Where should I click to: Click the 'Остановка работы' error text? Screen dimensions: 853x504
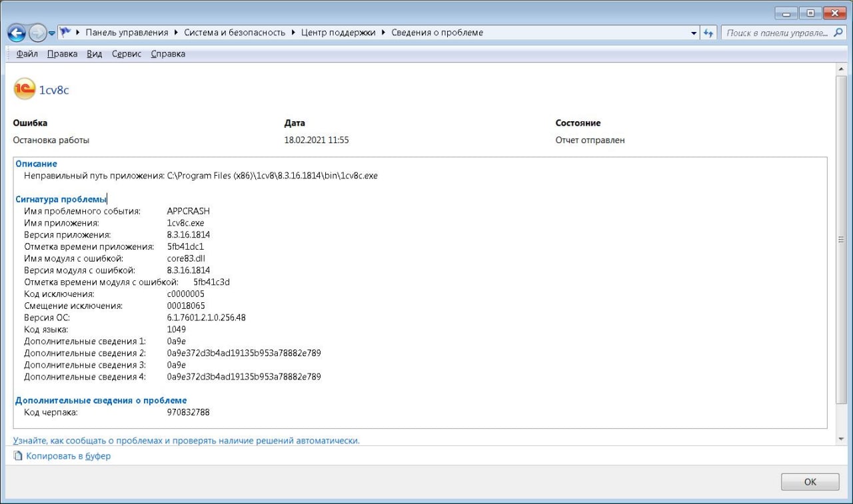51,140
